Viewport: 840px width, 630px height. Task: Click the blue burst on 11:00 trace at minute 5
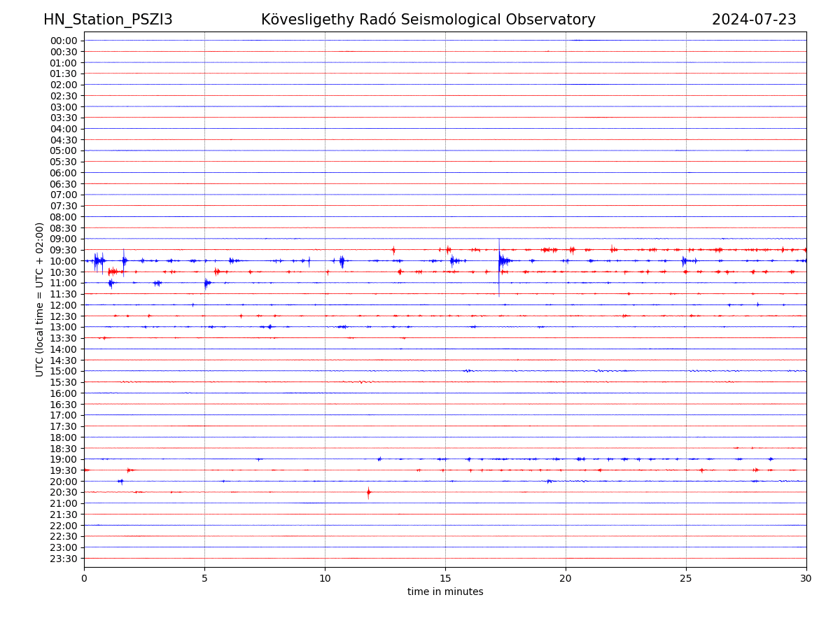pyautogui.click(x=206, y=283)
